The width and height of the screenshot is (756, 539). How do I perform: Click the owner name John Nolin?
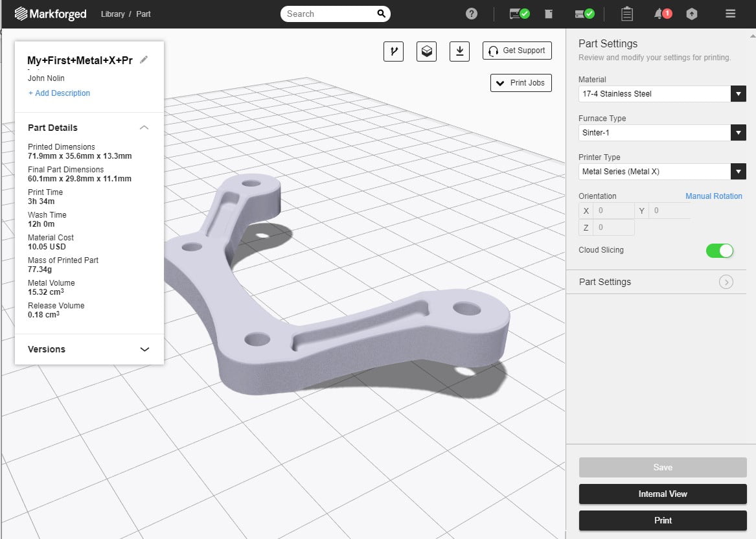pyautogui.click(x=46, y=78)
